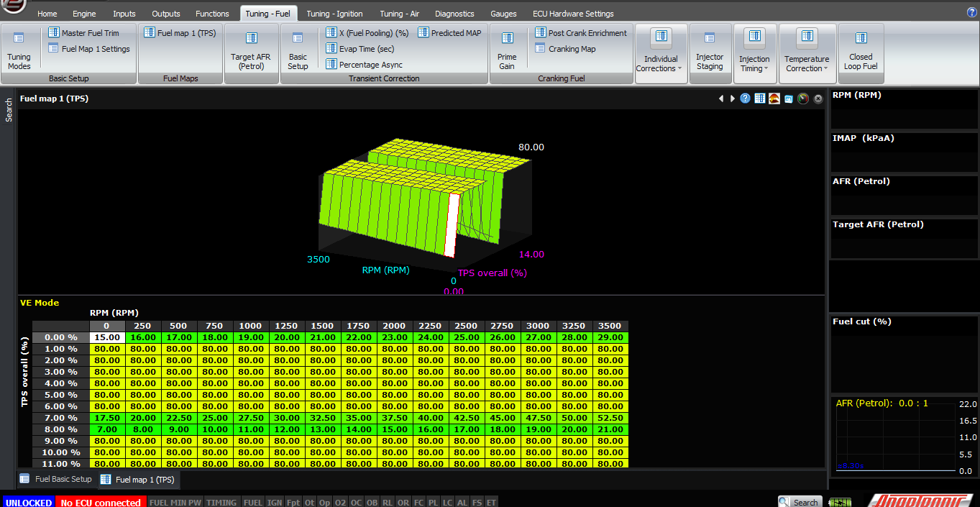The image size is (980, 507).
Task: Open Master Fuel Trim
Action: tap(83, 33)
